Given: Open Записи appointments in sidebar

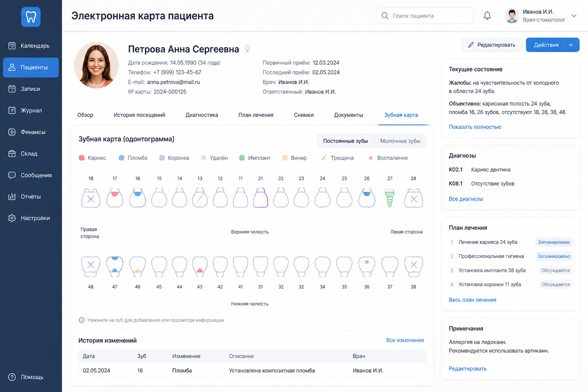Looking at the screenshot, I should (31, 89).
